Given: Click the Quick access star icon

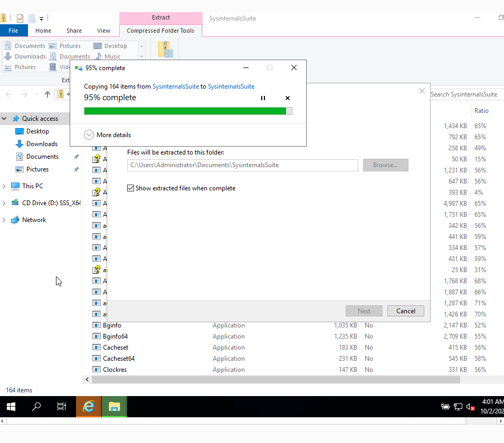Looking at the screenshot, I should pos(15,119).
